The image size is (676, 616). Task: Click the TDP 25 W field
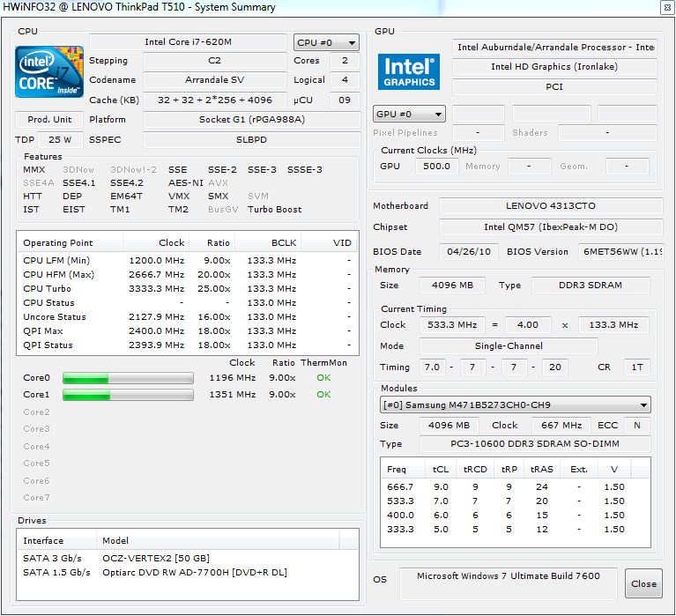pyautogui.click(x=60, y=139)
